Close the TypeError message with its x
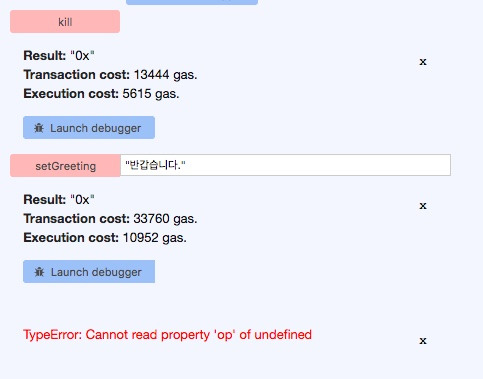This screenshot has width=483, height=379. point(423,341)
